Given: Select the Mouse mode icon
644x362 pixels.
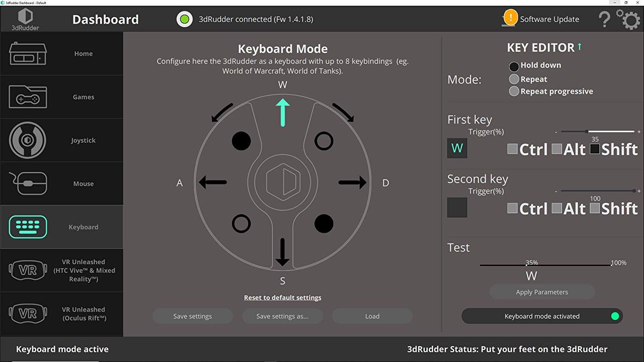Looking at the screenshot, I should pos(28,184).
